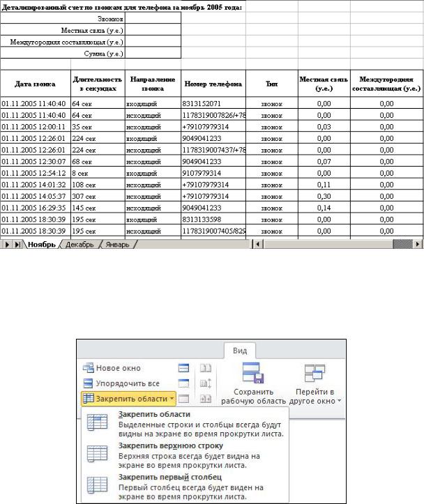Choose Закрепить первый столбец option
This screenshot has width=424, height=504.
(185, 487)
